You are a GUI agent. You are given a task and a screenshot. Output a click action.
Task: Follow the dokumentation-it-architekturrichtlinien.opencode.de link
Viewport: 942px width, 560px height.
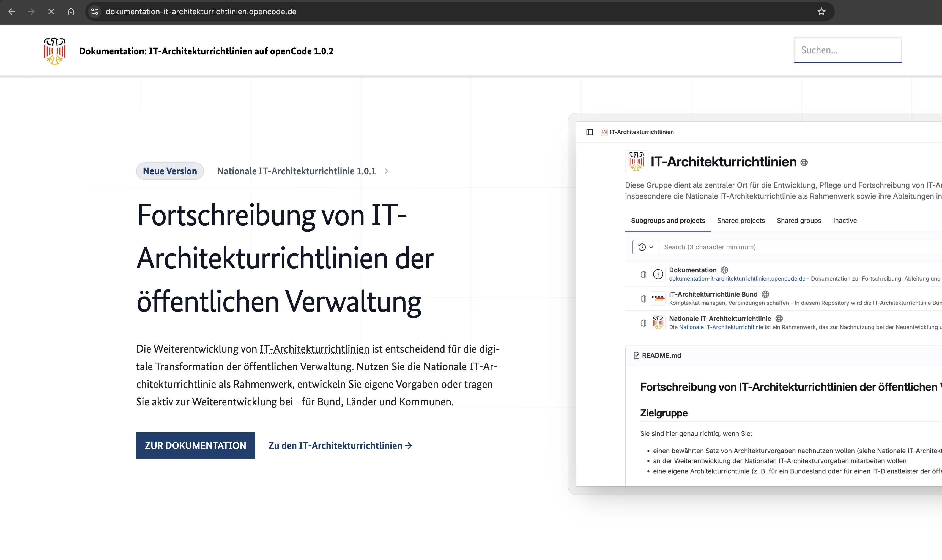(737, 279)
